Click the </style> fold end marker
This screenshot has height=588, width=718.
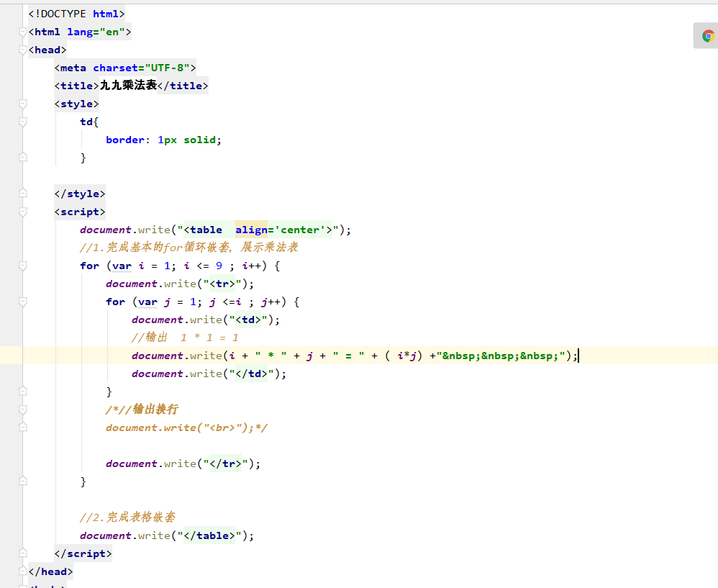(x=22, y=194)
